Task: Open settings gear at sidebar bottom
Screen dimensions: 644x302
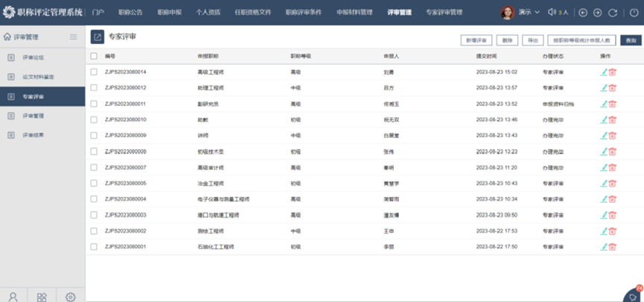Action: pos(70,297)
